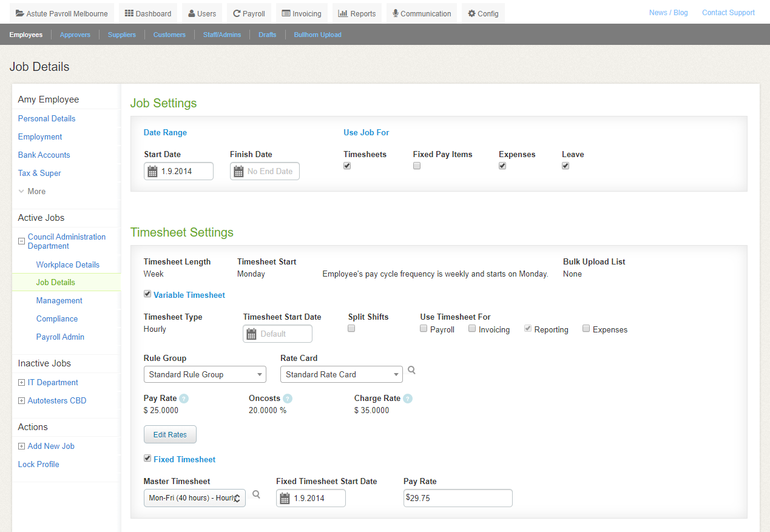
Task: Enable the Fixed Pay Items checkbox
Action: pyautogui.click(x=417, y=166)
